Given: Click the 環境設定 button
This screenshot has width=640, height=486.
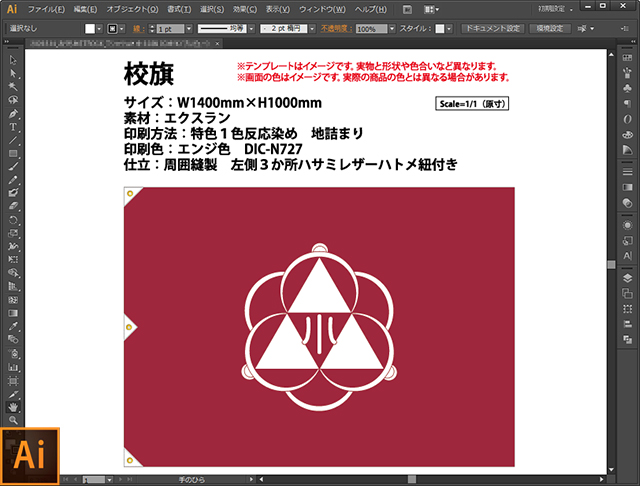Looking at the screenshot, I should pos(549,29).
